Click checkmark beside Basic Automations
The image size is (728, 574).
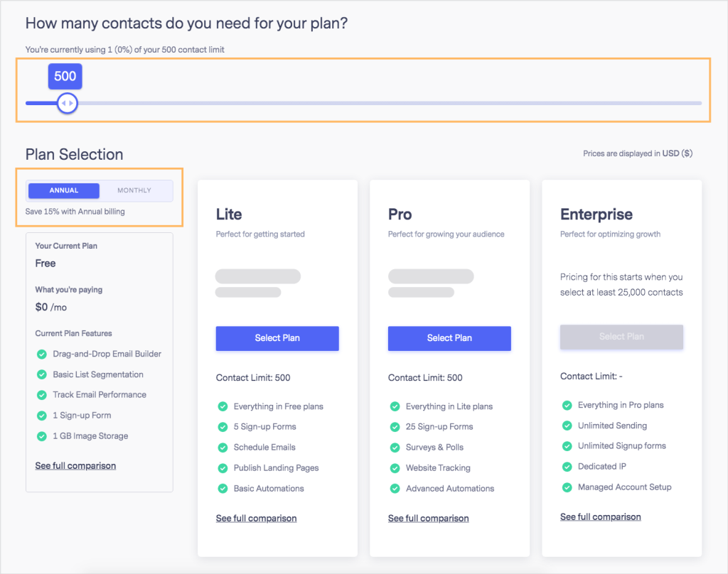(x=223, y=489)
